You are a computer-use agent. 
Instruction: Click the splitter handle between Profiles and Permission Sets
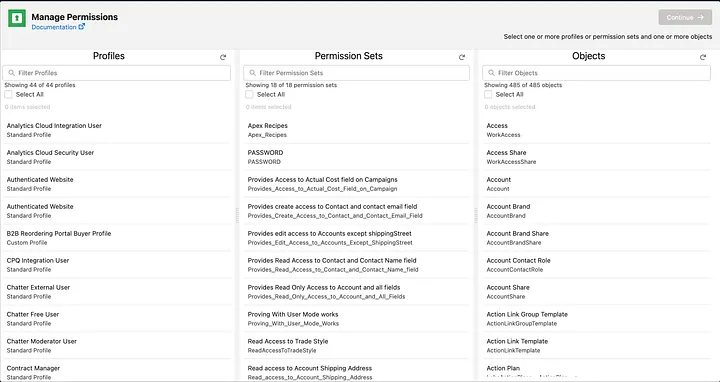click(237, 215)
